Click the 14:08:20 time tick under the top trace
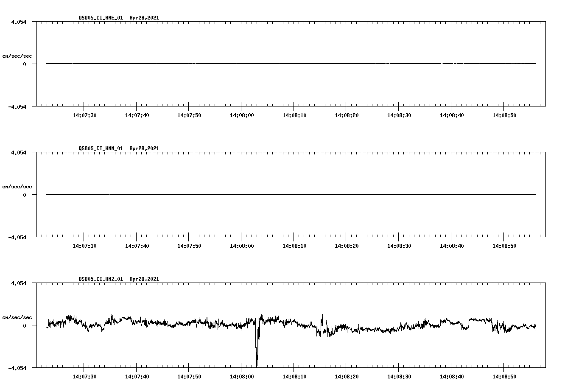 coord(347,114)
